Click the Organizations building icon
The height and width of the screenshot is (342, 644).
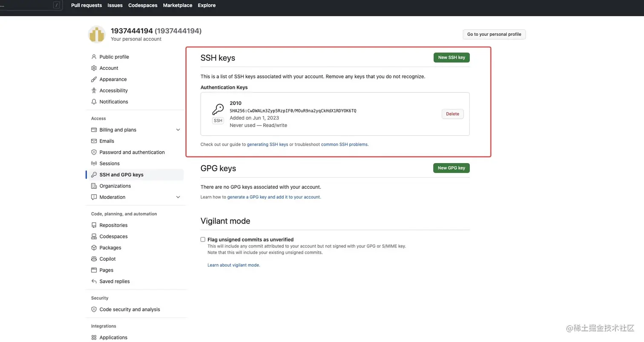[94, 186]
